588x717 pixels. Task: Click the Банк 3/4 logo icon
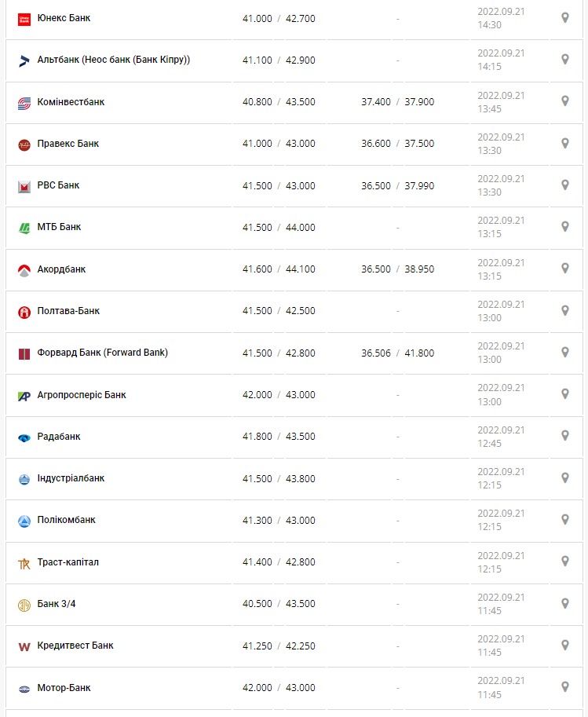point(24,605)
